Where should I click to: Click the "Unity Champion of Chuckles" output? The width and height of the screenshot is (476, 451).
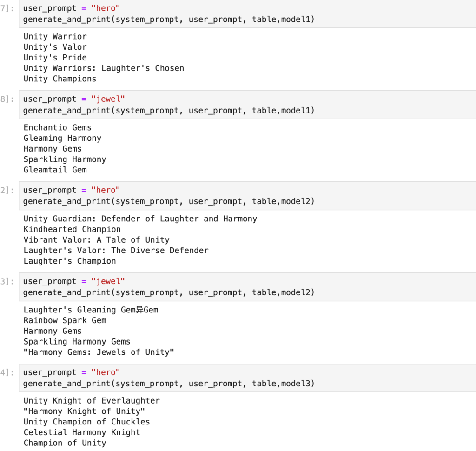click(x=86, y=422)
